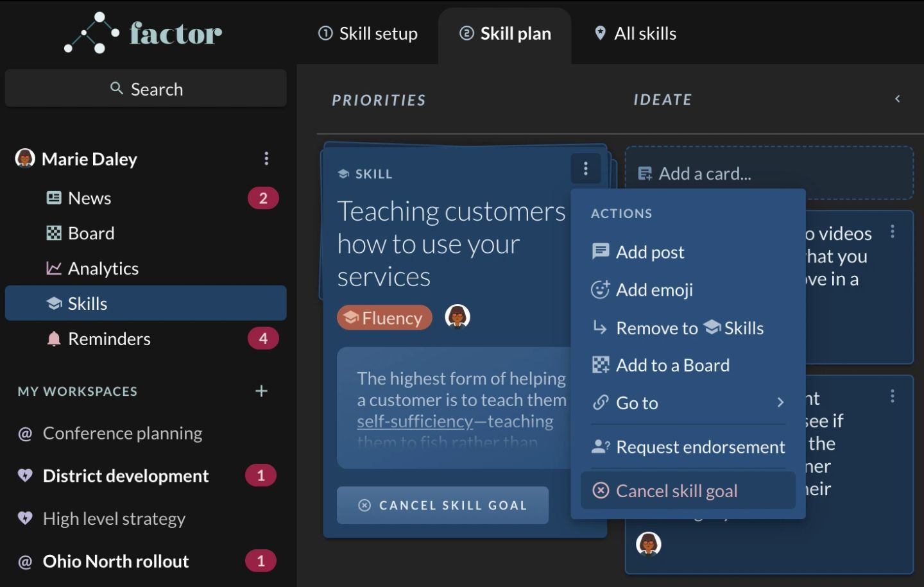The height and width of the screenshot is (587, 924).
Task: Click the heart icon beside District development
Action: click(25, 475)
